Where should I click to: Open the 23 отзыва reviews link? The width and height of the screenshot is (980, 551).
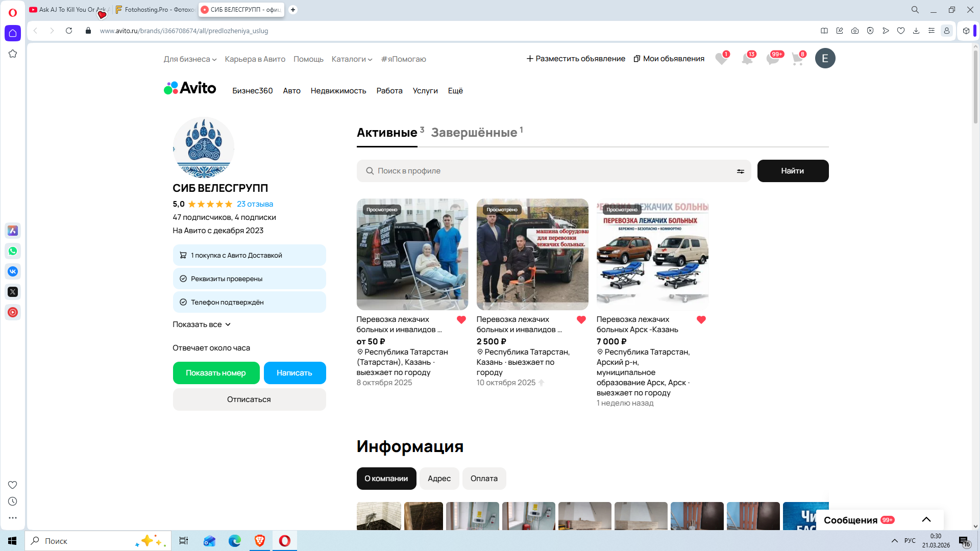click(x=255, y=204)
